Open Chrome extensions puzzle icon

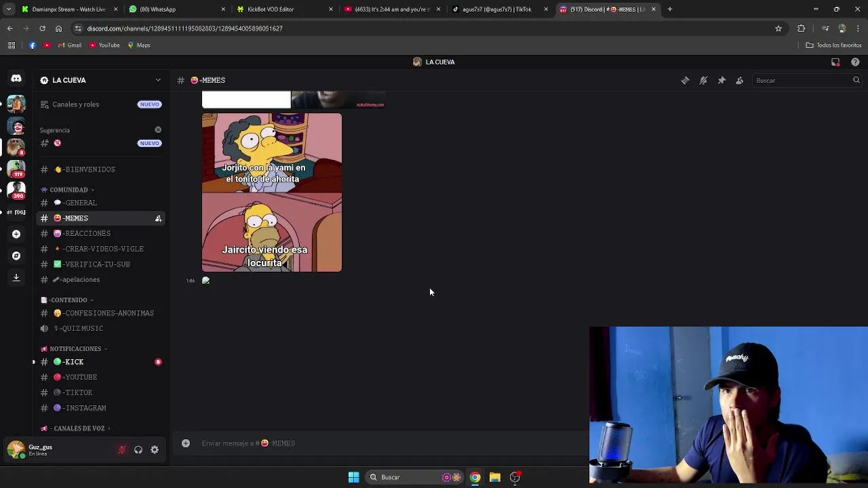[x=802, y=28]
